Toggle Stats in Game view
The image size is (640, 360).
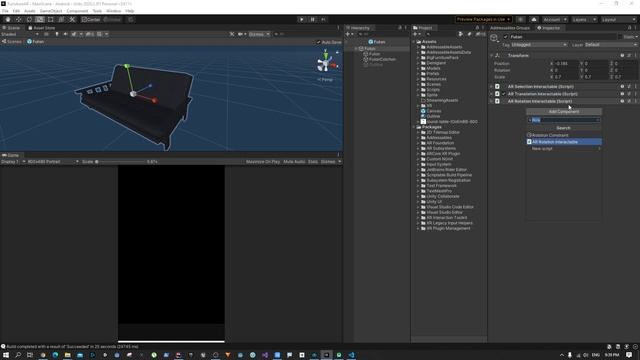click(x=313, y=162)
